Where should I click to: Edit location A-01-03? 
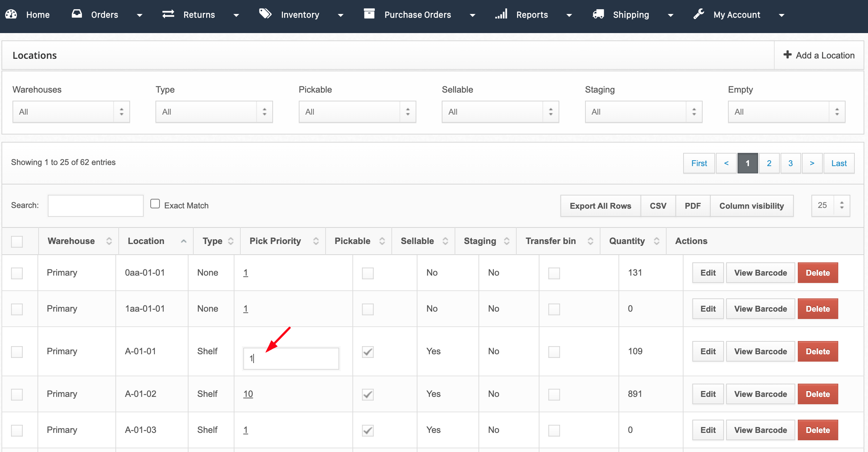click(x=708, y=430)
